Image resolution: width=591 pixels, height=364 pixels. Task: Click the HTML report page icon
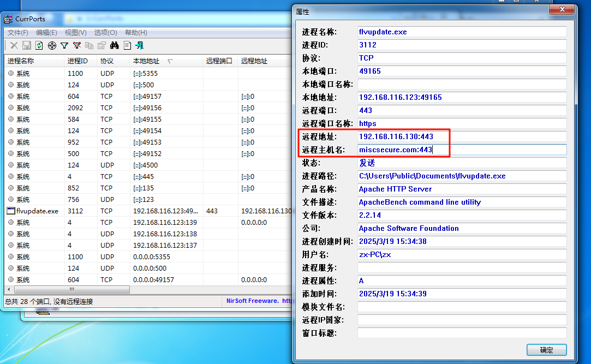tap(127, 45)
